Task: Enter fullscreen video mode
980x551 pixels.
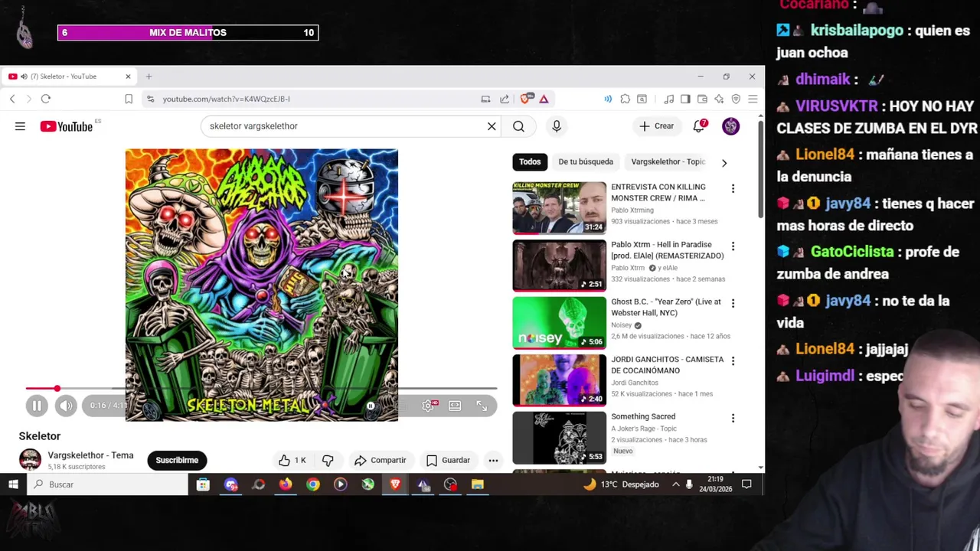Action: click(x=482, y=406)
